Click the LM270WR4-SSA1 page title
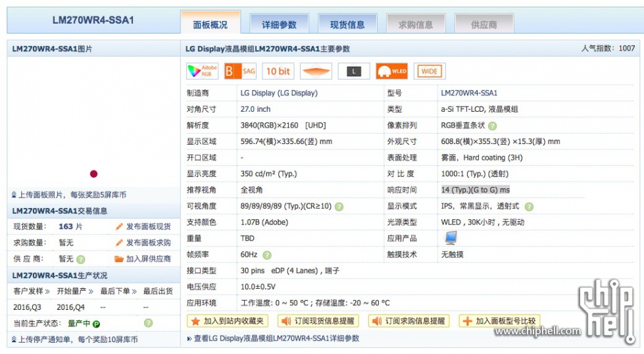The image size is (644, 354). [x=93, y=20]
